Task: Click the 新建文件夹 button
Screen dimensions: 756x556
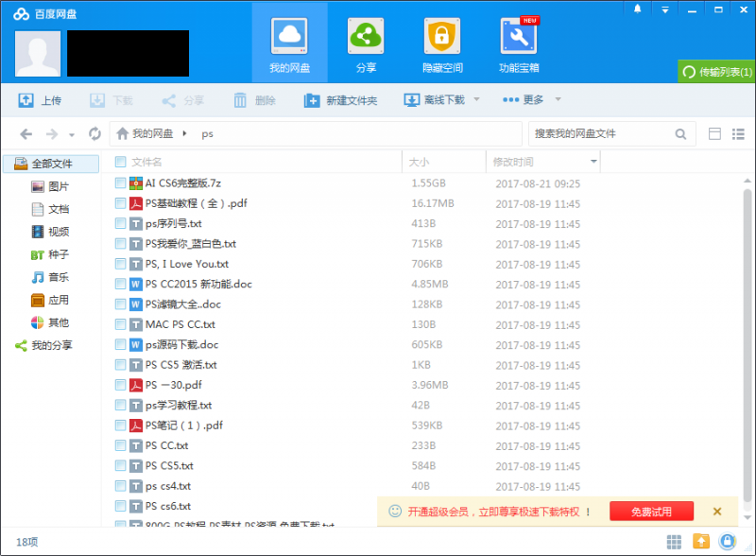Action: (x=340, y=100)
